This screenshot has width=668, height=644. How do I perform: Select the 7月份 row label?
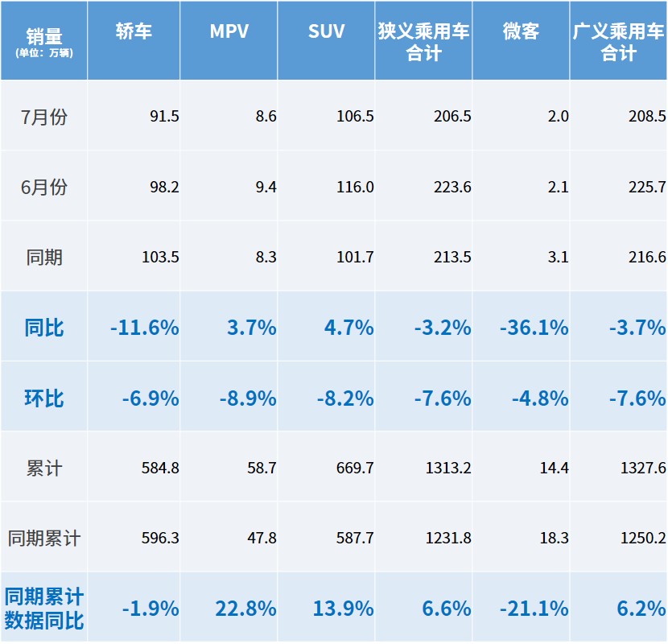point(44,117)
